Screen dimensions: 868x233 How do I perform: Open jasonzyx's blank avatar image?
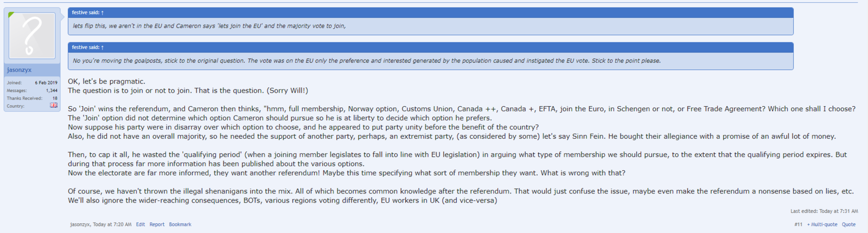pos(32,35)
